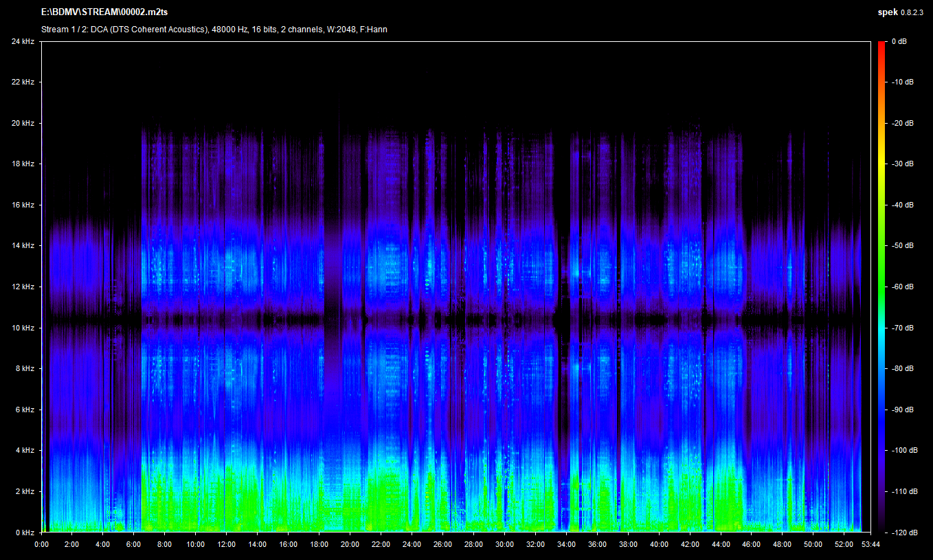The height and width of the screenshot is (560, 933).
Task: Pick the -120 dB legend label
Action: 903,533
